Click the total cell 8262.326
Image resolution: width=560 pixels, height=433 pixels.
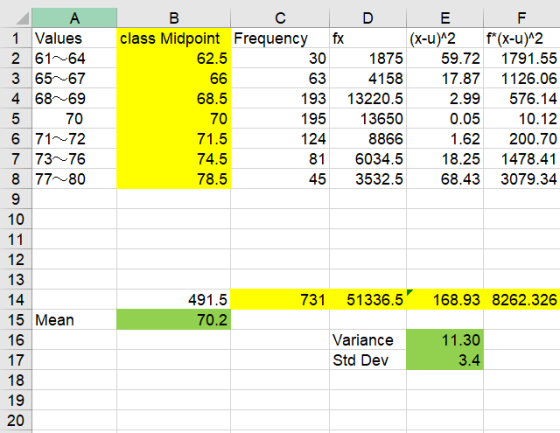pyautogui.click(x=522, y=299)
